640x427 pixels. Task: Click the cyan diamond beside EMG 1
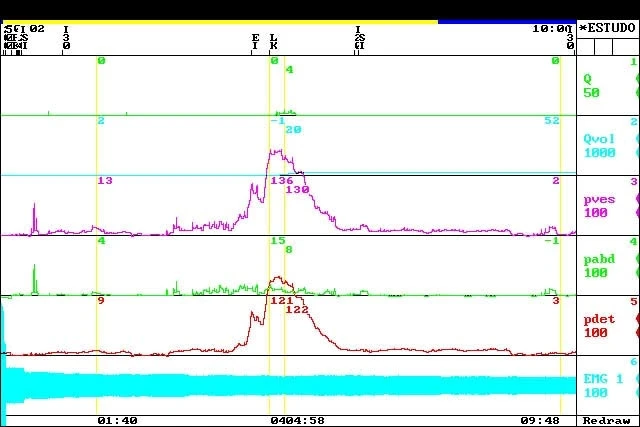click(x=637, y=392)
